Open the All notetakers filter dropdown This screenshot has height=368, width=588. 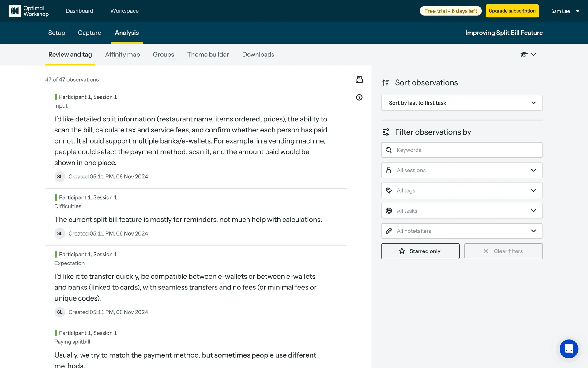coord(462,231)
